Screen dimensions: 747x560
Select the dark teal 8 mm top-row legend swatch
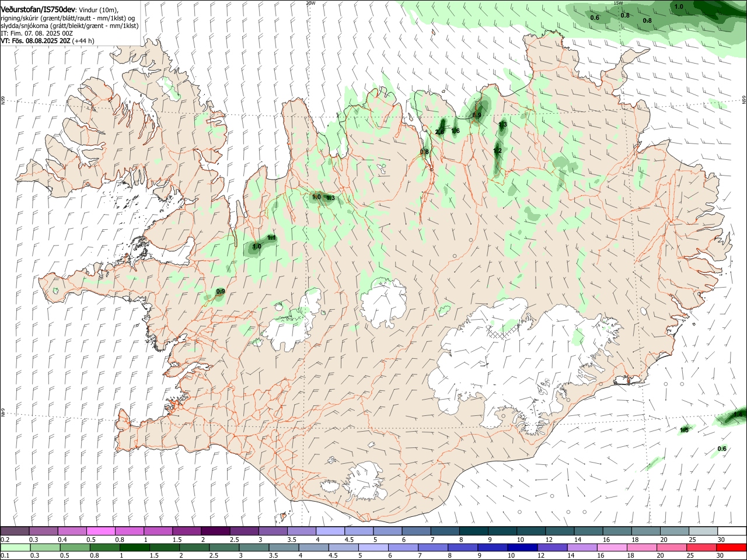[473, 531]
